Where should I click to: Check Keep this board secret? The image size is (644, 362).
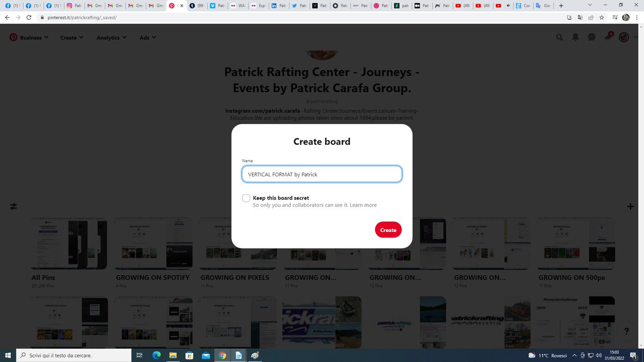pyautogui.click(x=246, y=198)
